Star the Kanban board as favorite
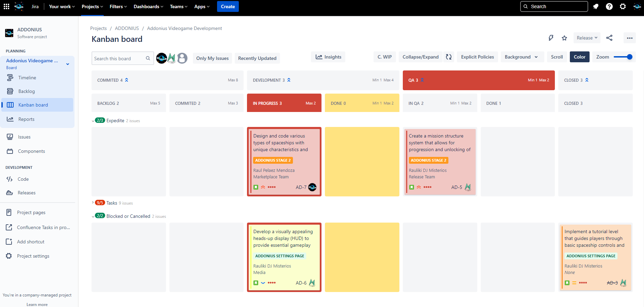 (564, 38)
